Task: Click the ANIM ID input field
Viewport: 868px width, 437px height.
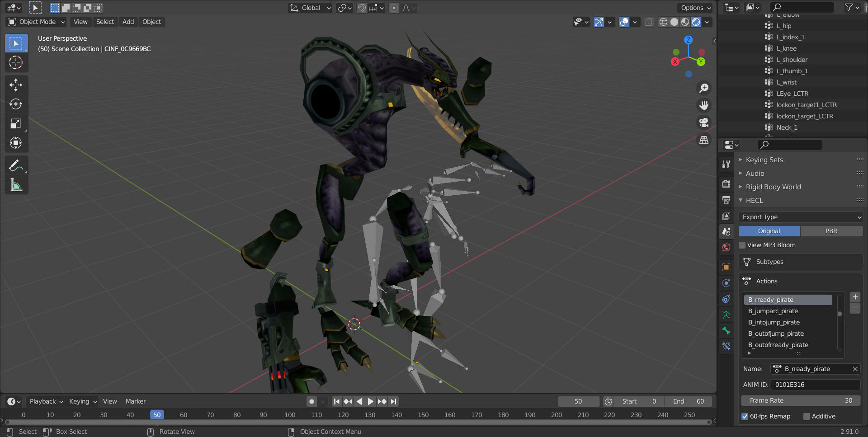Action: coord(816,385)
